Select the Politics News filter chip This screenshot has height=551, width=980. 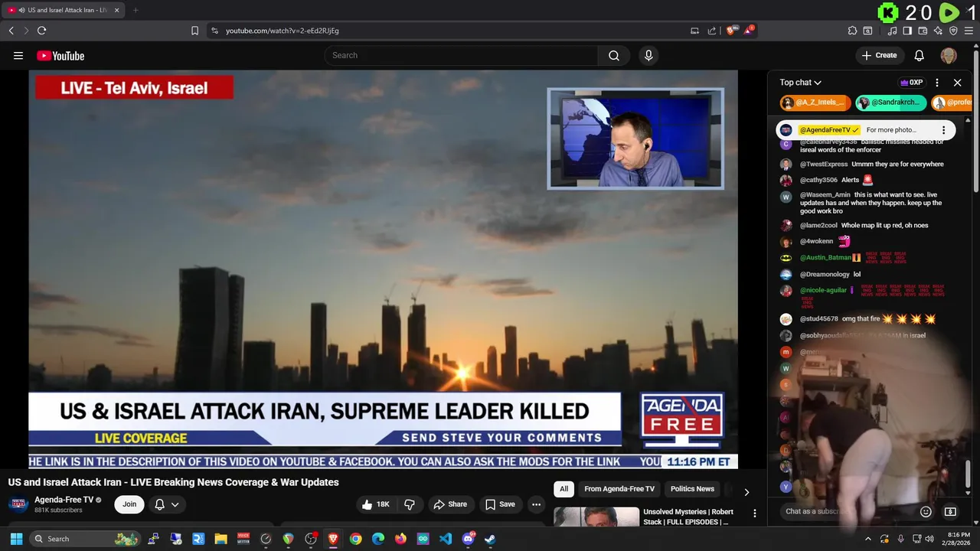pos(692,489)
